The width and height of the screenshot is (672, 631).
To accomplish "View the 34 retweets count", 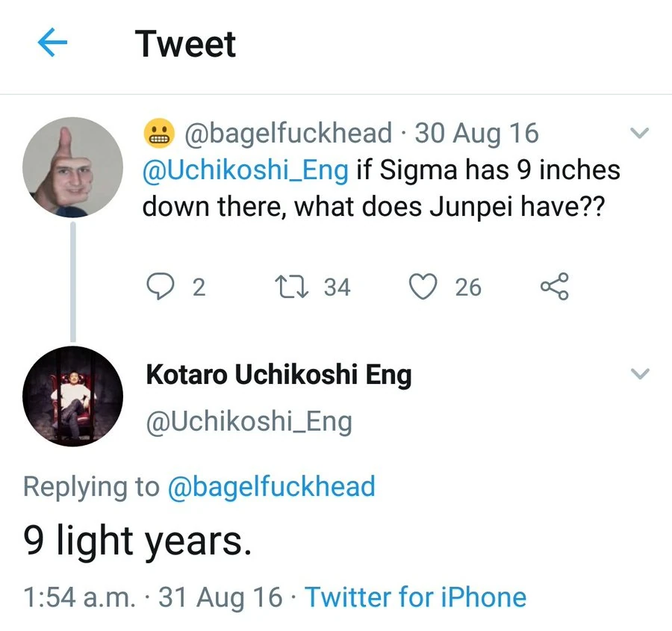I will (336, 287).
